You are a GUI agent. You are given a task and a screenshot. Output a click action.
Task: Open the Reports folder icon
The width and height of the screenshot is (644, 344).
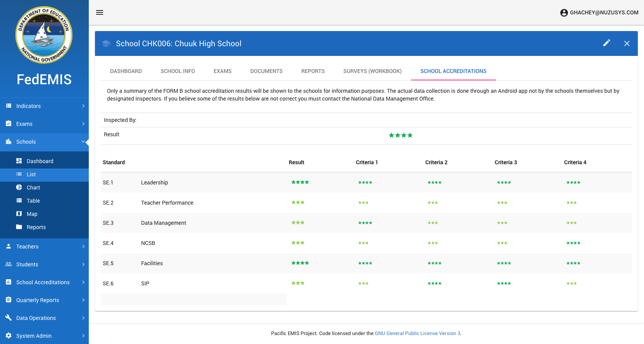coord(19,227)
